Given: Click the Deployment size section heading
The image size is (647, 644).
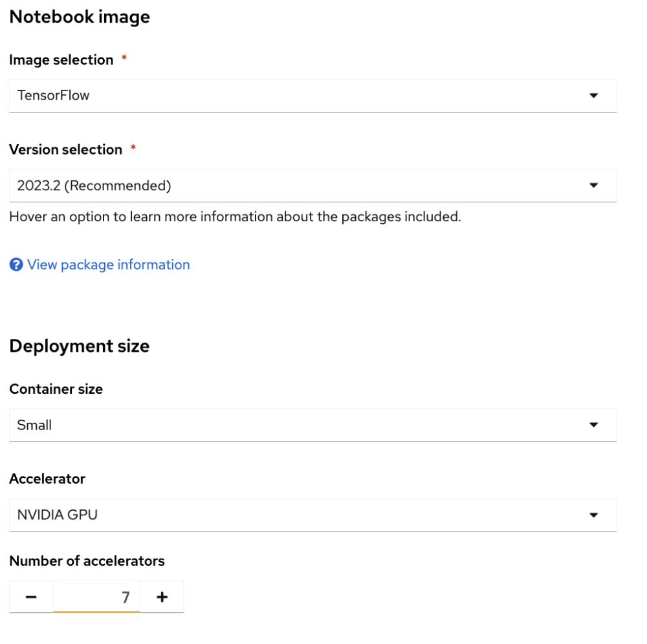Looking at the screenshot, I should click(x=80, y=346).
